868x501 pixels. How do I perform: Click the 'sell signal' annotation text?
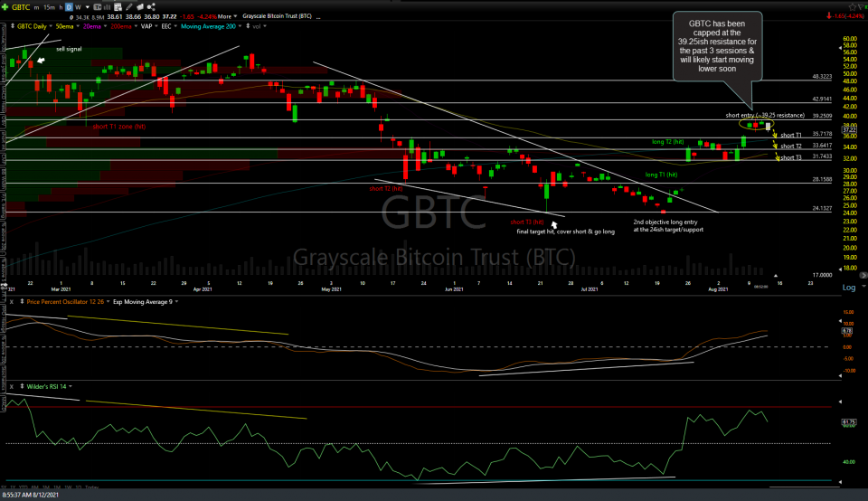[70, 49]
